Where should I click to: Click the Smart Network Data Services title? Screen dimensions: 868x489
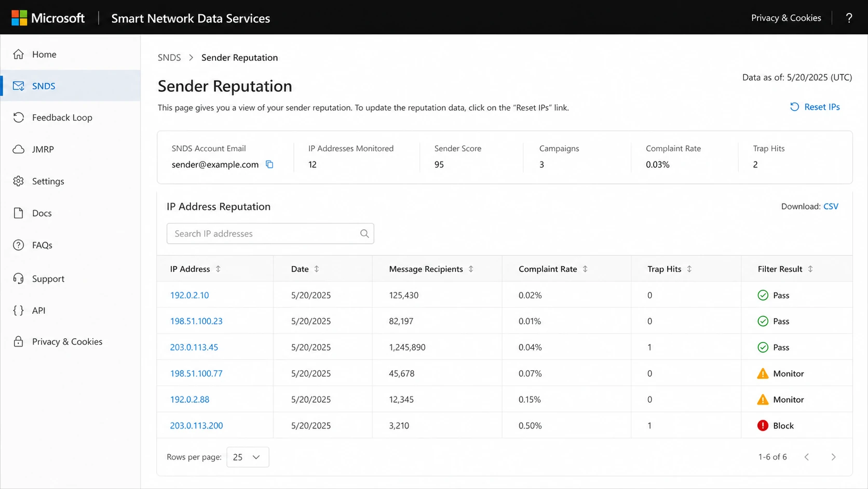click(191, 18)
